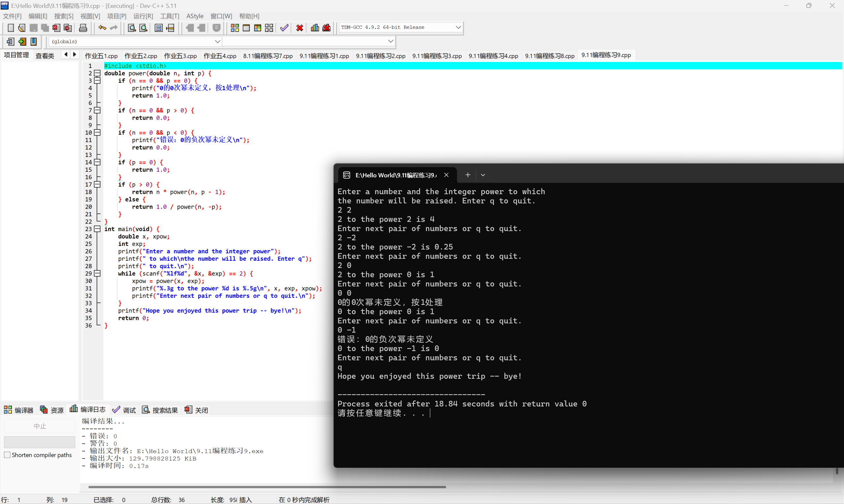Open the TDM-GCC compiler selection dropdown
Viewport: 844px width, 504px height.
[458, 27]
